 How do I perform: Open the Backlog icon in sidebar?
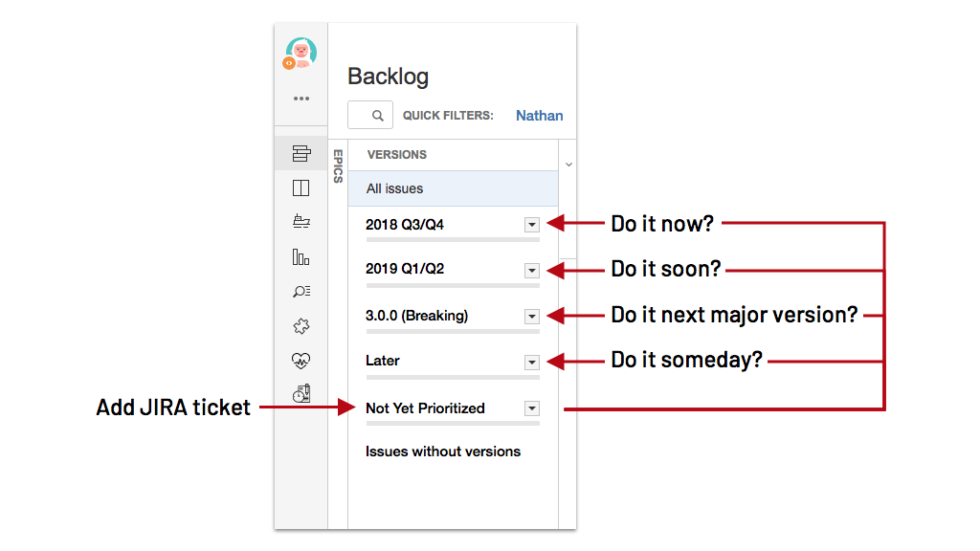(x=301, y=153)
